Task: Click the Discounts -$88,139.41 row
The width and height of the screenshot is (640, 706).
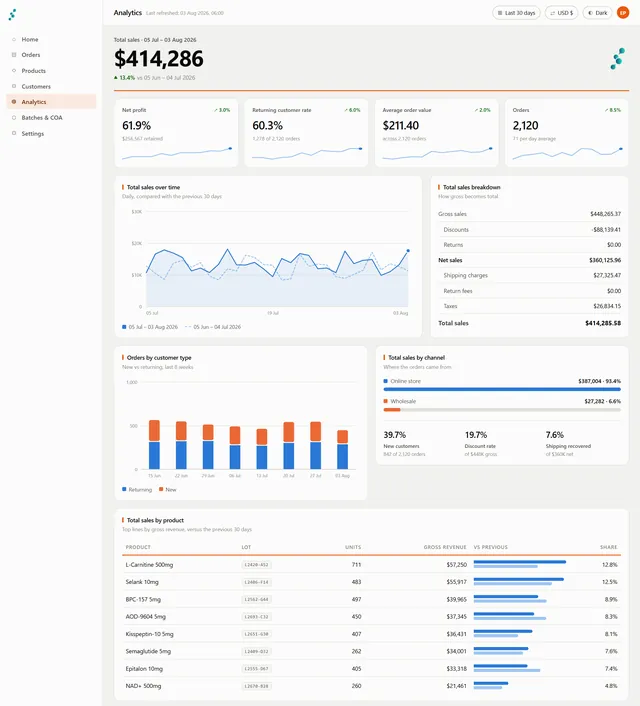Action: (529, 230)
